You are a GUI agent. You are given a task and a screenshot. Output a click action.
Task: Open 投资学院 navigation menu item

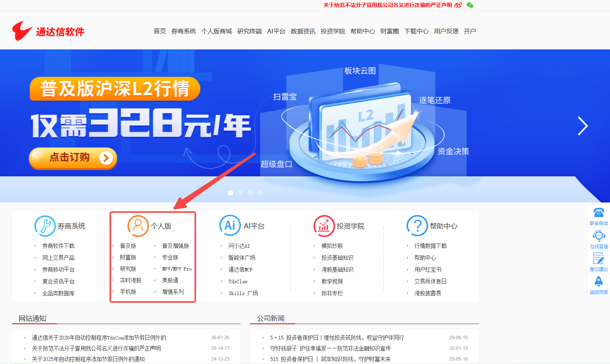click(333, 31)
